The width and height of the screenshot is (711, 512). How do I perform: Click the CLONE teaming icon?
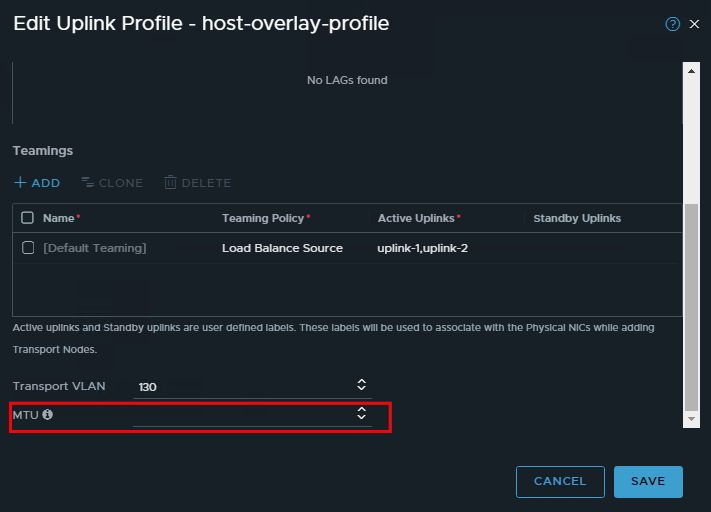click(87, 183)
